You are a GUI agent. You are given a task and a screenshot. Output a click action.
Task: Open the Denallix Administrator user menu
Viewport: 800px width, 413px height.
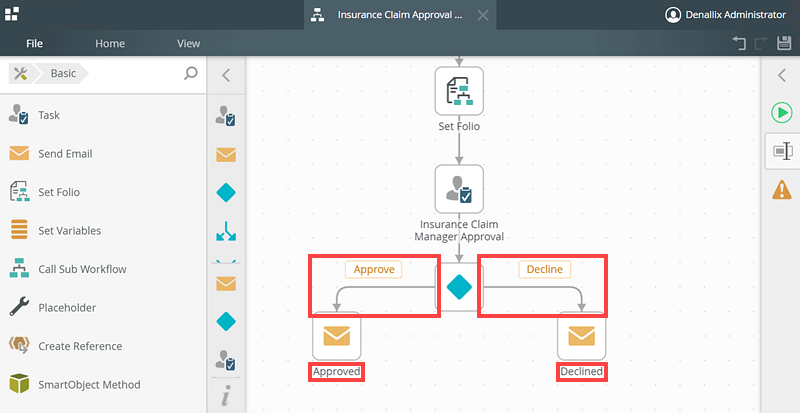coord(725,15)
